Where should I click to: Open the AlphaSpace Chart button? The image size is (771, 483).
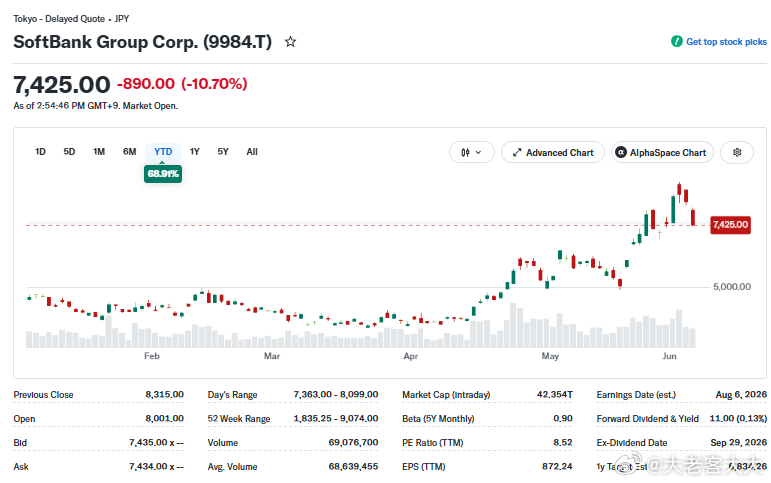662,152
